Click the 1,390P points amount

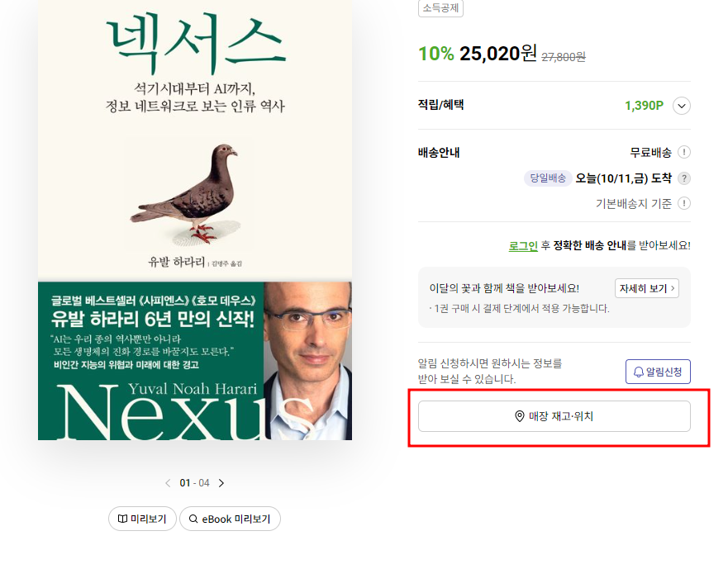coord(642,106)
